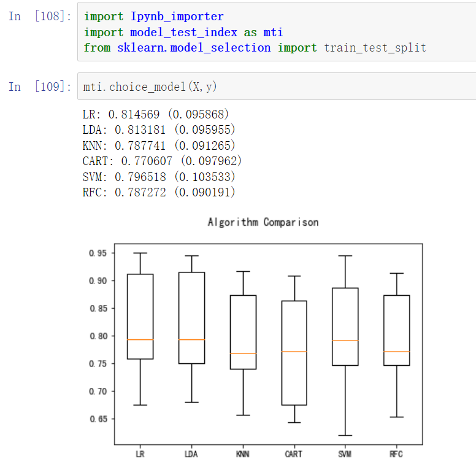
Task: Click the LDA box in the boxplot
Action: tap(191, 318)
